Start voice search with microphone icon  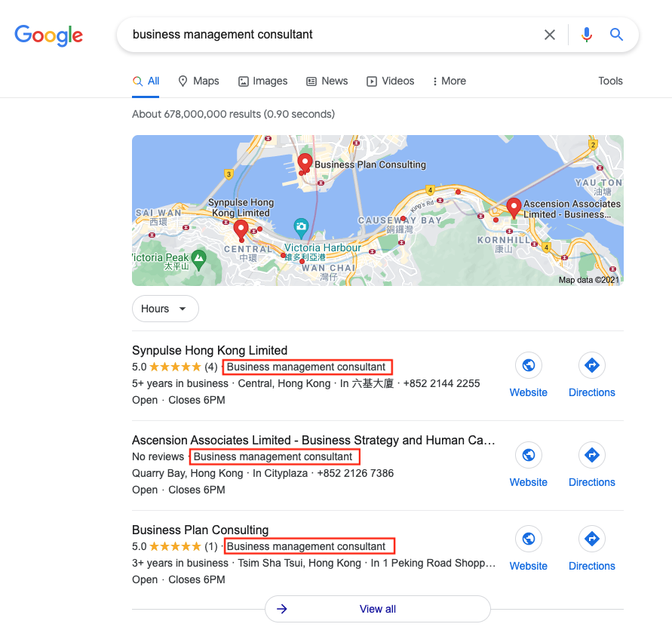pyautogui.click(x=587, y=35)
